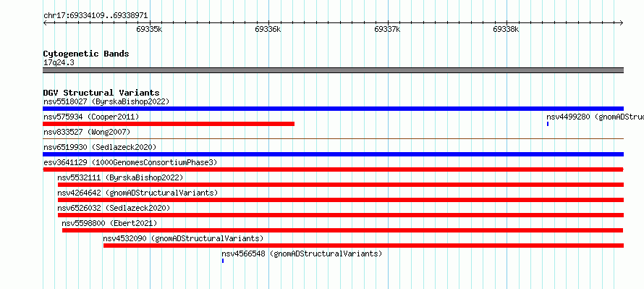Screen dimensions: 644x289
Task: Click the 17q24.3 band label
Action: click(x=59, y=63)
